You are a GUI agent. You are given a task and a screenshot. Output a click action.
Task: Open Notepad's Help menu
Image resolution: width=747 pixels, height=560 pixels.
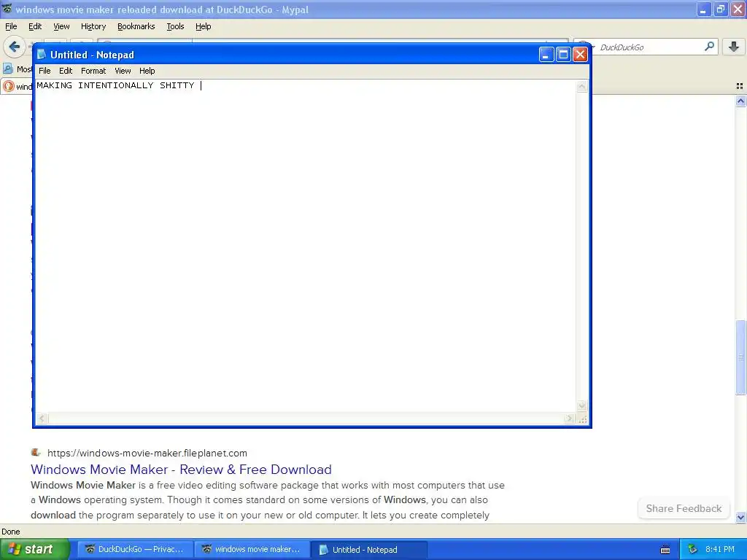[147, 71]
